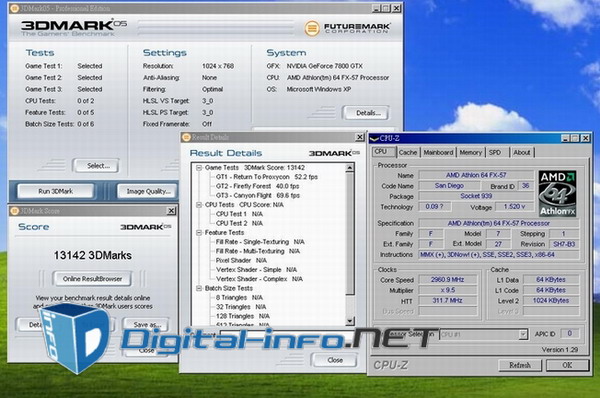The image size is (600, 398).
Task: Minimize the 3DMark05 main window
Action: (377, 8)
